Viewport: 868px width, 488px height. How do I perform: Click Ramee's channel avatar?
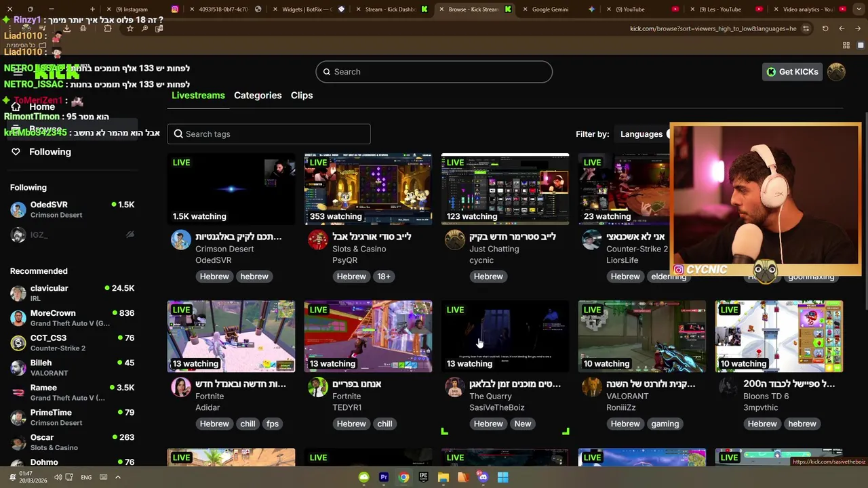point(18,392)
